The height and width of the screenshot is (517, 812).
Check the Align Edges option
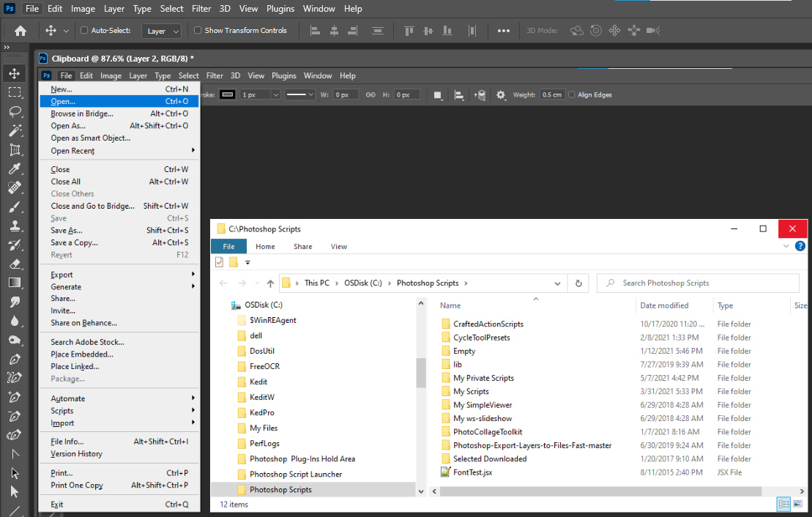tap(572, 95)
